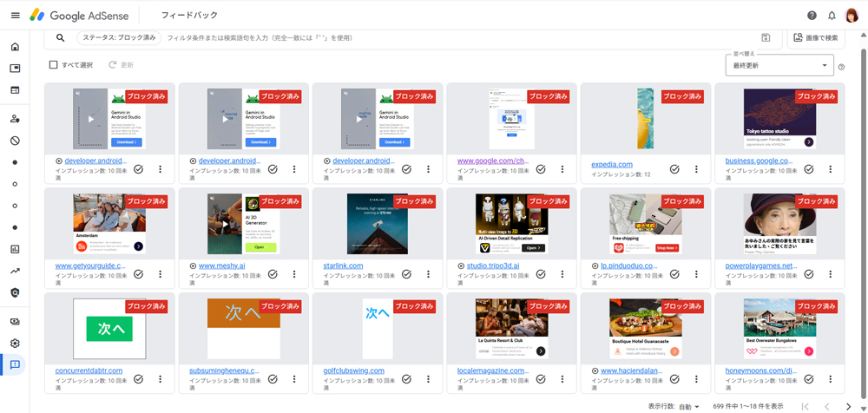Mark www.meshy.ai ad as reviewed
The height and width of the screenshot is (413, 868).
(273, 274)
